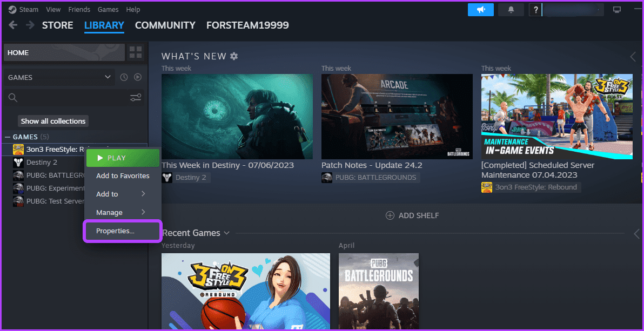Viewport: 644px width, 331px height.
Task: Open the View menu
Action: coord(53,9)
